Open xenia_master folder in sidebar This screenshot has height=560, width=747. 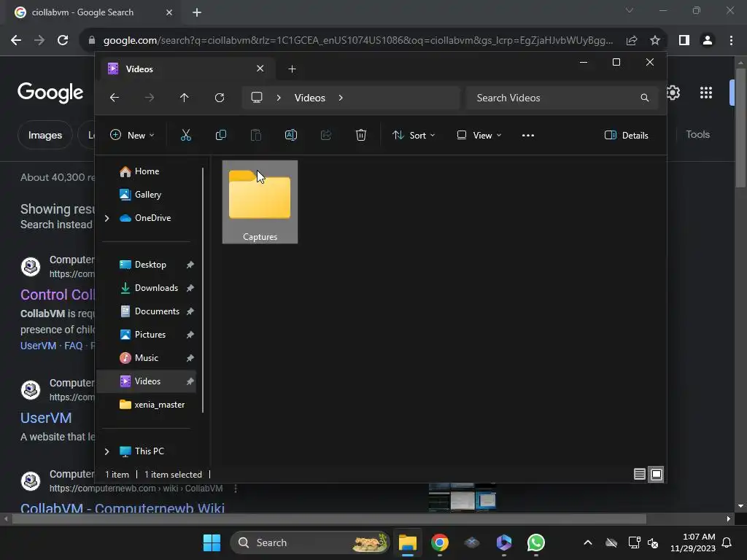(x=152, y=405)
